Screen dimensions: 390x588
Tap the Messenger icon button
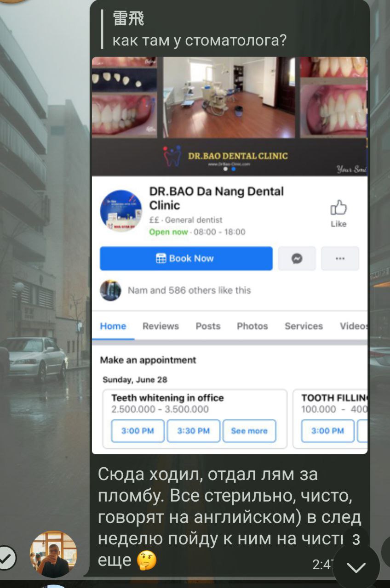(x=297, y=258)
